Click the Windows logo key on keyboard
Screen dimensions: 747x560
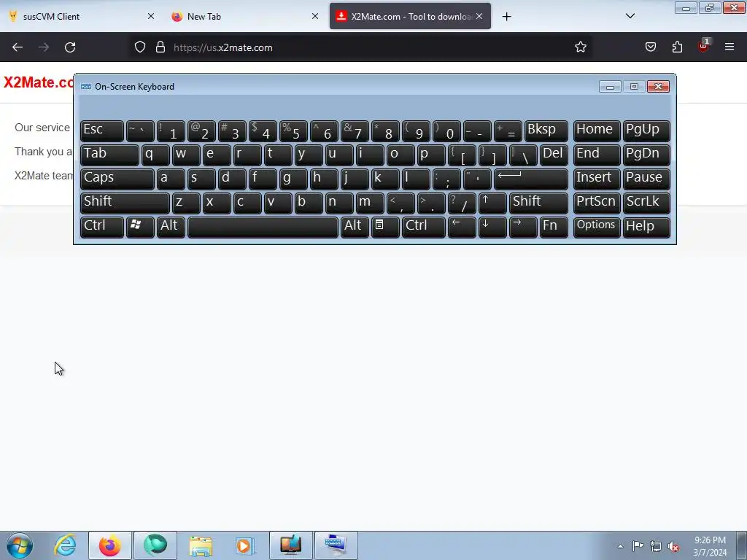coord(140,227)
